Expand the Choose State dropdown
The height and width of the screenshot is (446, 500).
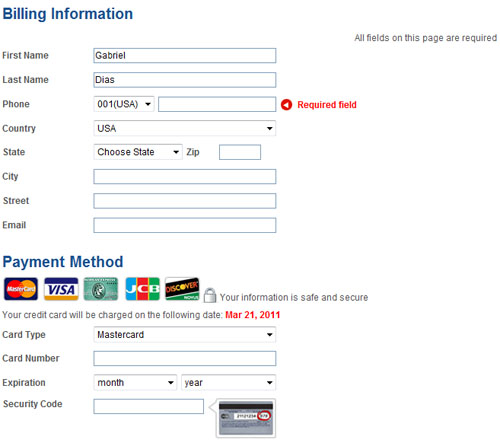coord(138,152)
